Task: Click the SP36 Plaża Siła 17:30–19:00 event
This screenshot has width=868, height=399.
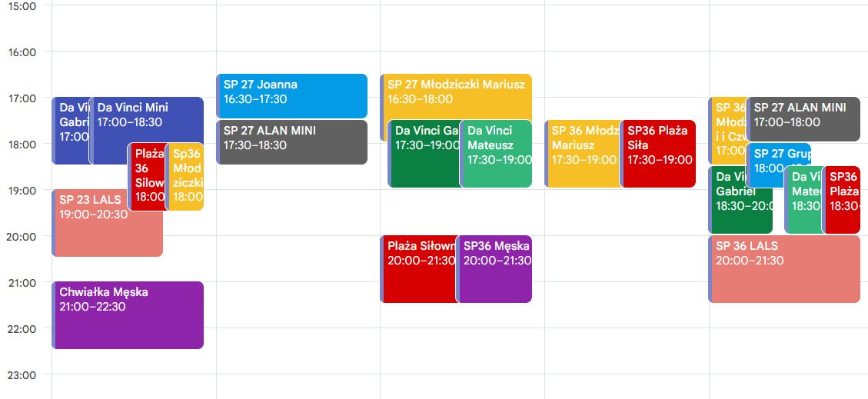Action: pyautogui.click(x=659, y=154)
